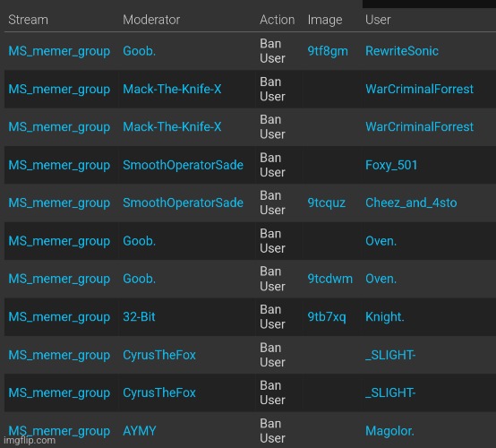The height and width of the screenshot is (448, 496).
Task: Click moderator Goob. in first row
Action: click(139, 51)
